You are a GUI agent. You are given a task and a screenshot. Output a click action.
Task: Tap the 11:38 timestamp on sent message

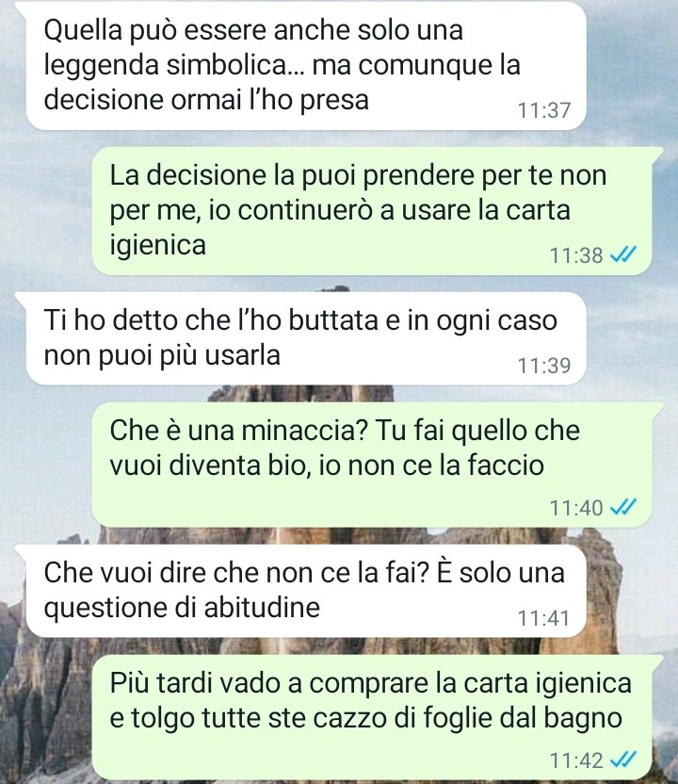pos(576,255)
